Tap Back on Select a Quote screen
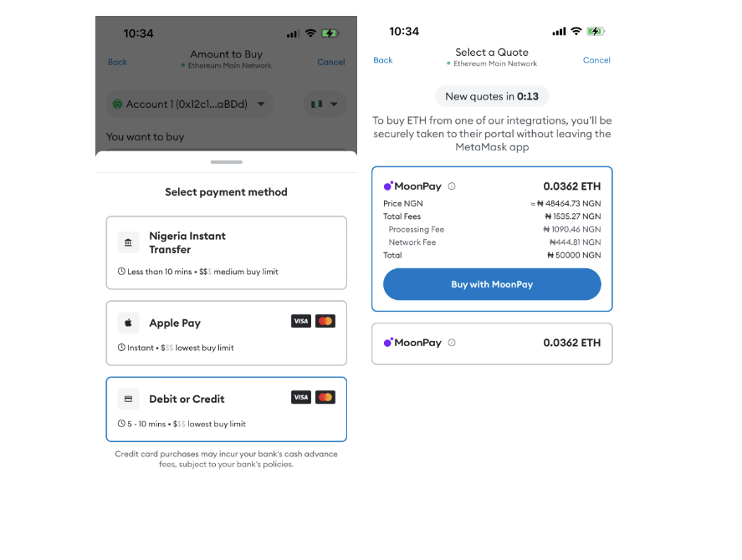 383,60
